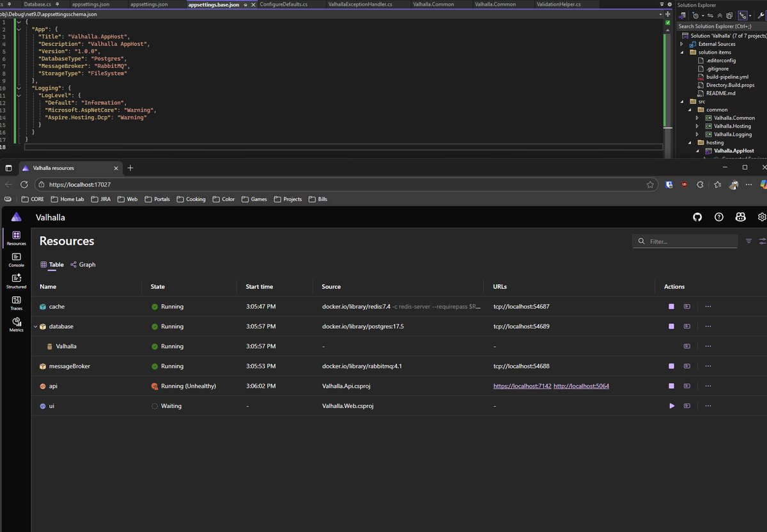Open the Copilot icon in dashboard header
This screenshot has width=767, height=532.
coord(740,217)
